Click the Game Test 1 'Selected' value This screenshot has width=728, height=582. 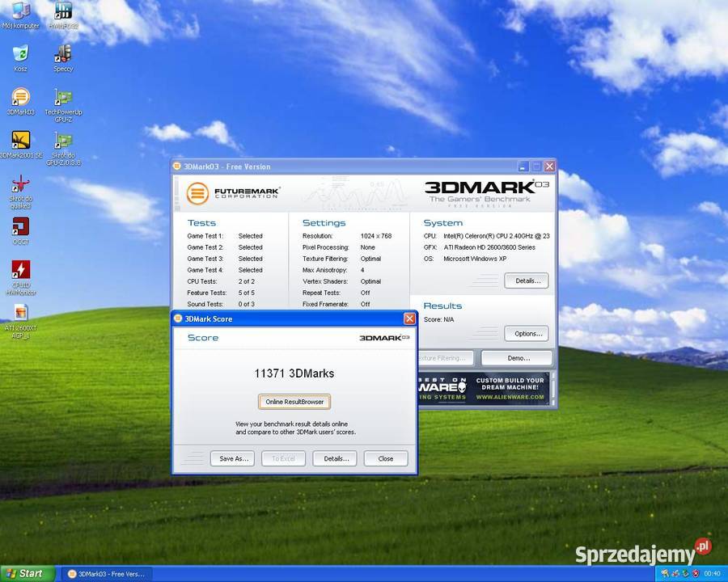tap(250, 236)
